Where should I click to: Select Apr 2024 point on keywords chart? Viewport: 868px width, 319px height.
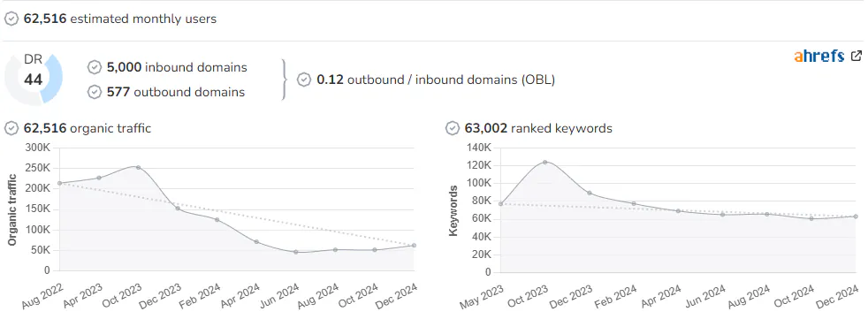point(678,211)
